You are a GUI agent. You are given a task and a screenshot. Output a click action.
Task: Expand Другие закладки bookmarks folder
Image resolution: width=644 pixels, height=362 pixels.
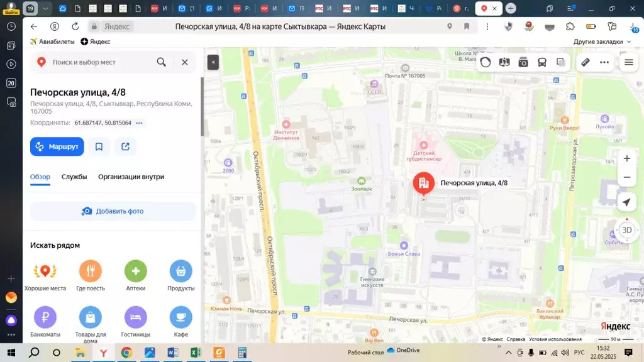pyautogui.click(x=602, y=41)
